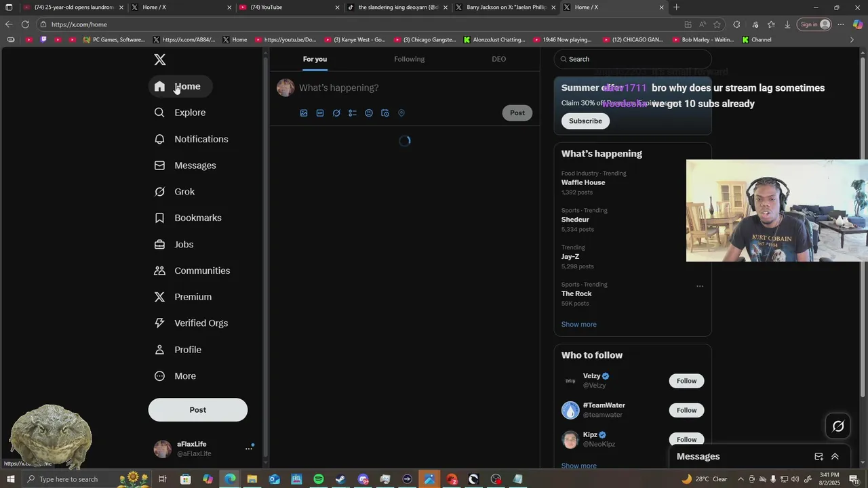868x488 pixels.
Task: Go to Profile in the sidebar
Action: pos(178,350)
